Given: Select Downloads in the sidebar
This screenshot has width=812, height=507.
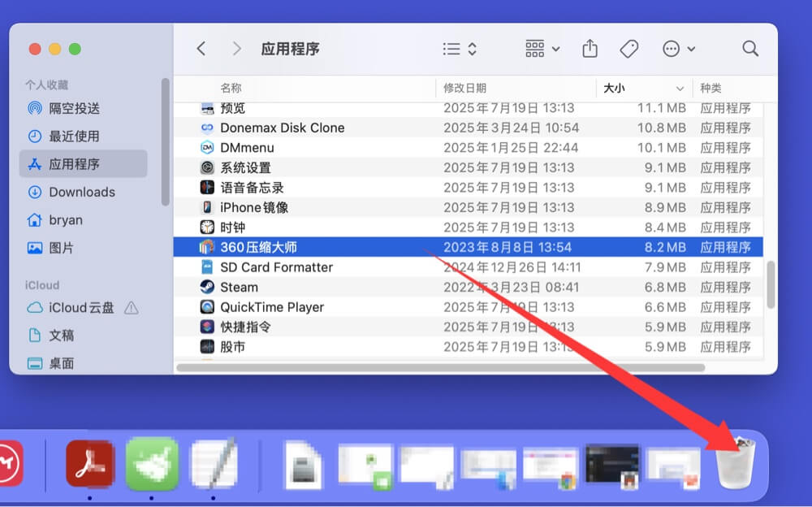Looking at the screenshot, I should tap(74, 192).
